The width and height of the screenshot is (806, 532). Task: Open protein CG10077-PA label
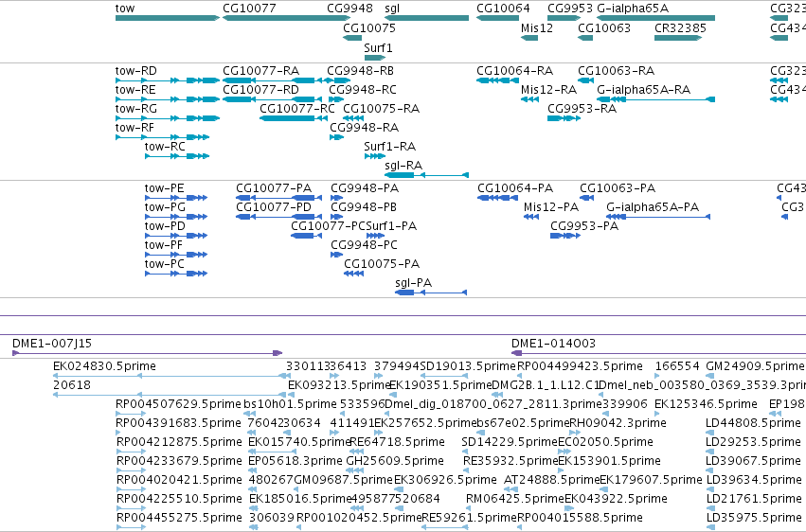[x=274, y=188]
